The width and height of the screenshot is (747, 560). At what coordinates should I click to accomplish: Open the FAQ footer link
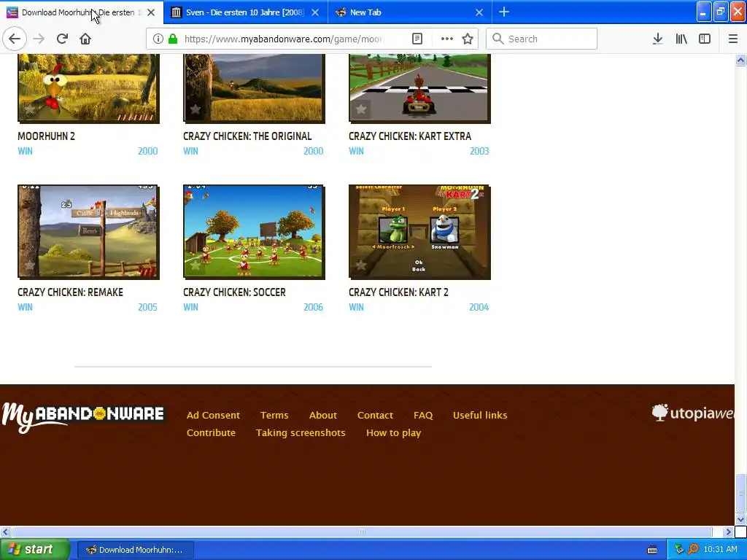pyautogui.click(x=423, y=415)
